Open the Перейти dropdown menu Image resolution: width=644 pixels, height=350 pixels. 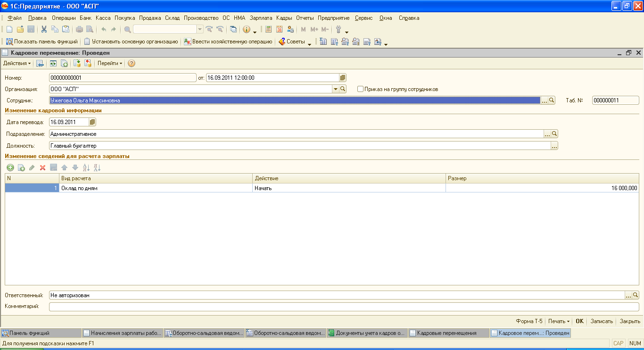(x=110, y=63)
